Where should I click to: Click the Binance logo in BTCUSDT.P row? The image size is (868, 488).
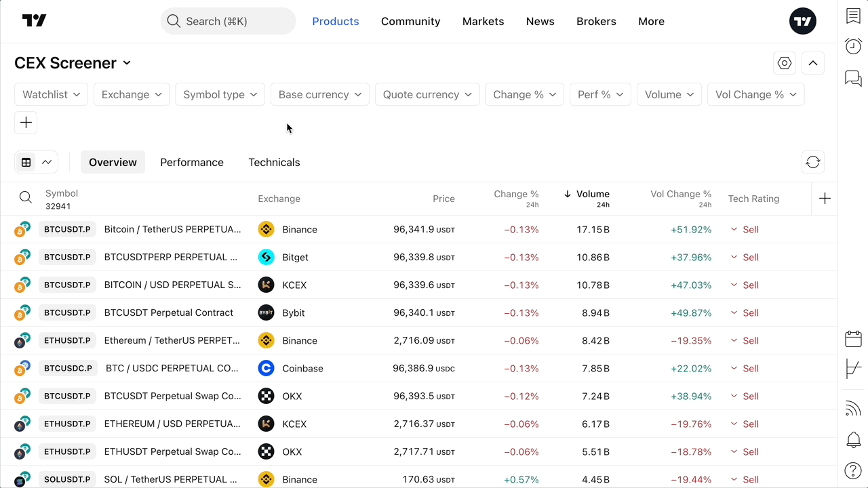coord(266,229)
